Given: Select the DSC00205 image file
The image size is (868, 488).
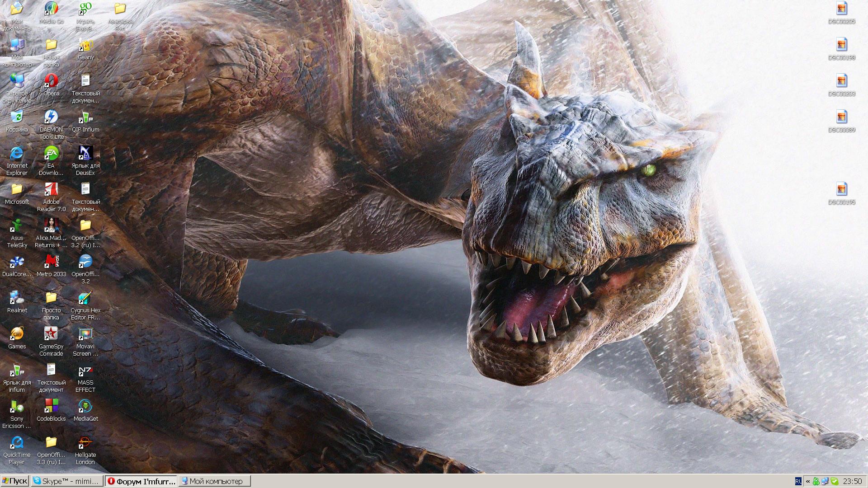Looking at the screenshot, I should [x=841, y=13].
